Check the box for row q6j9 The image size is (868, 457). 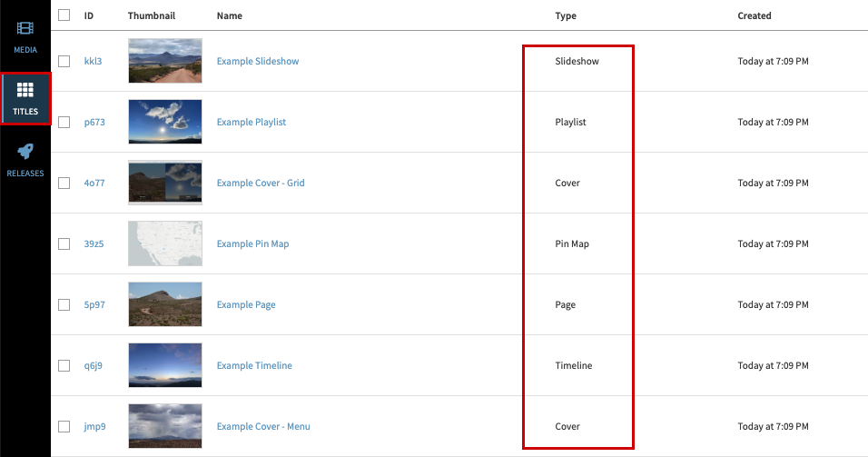pos(64,365)
